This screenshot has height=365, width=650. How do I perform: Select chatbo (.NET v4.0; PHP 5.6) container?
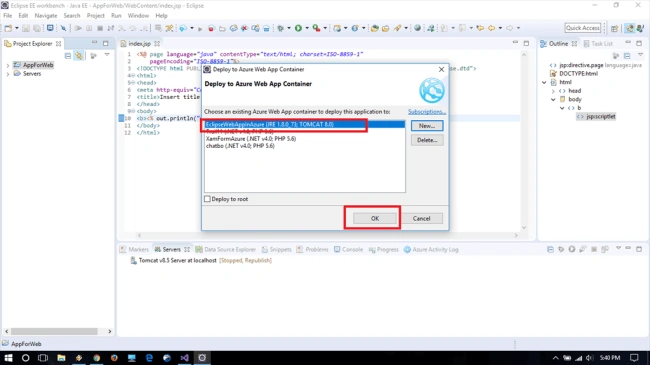[240, 146]
